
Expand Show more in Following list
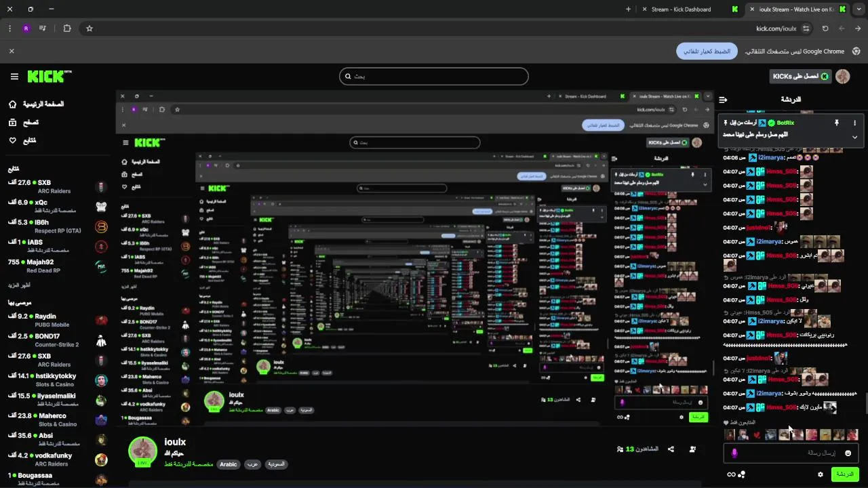20,285
